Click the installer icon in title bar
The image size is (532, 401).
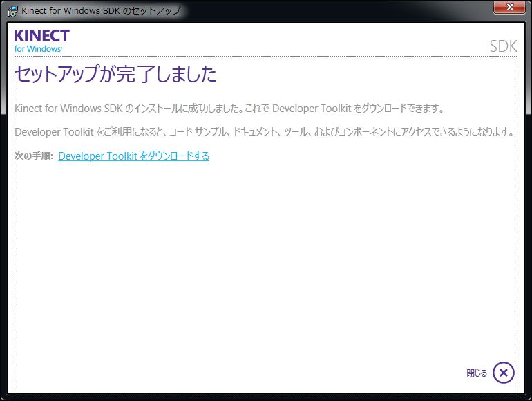12,11
